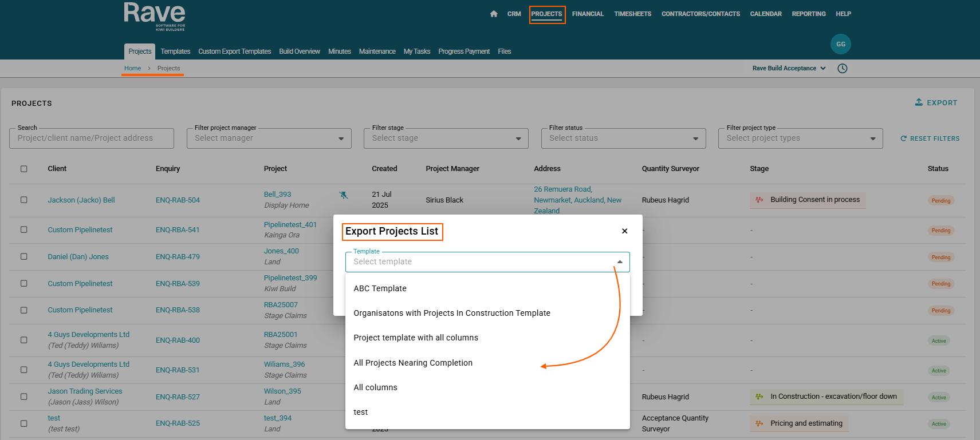This screenshot has height=440, width=980.
Task: Click the Quantity Surveyor column header
Action: 671,169
